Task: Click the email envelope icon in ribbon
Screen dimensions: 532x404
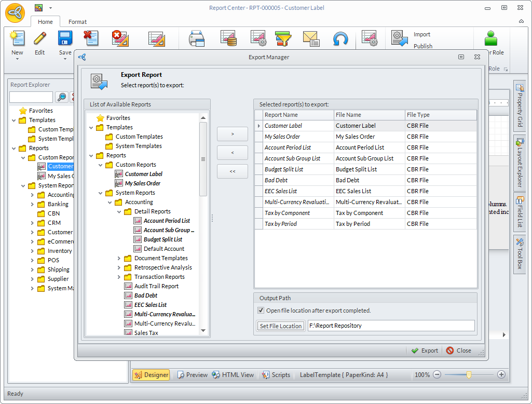Action: [x=311, y=39]
